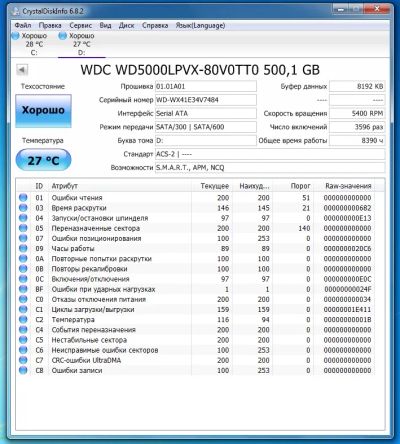Click status circle for Часы работы row

[23, 249]
